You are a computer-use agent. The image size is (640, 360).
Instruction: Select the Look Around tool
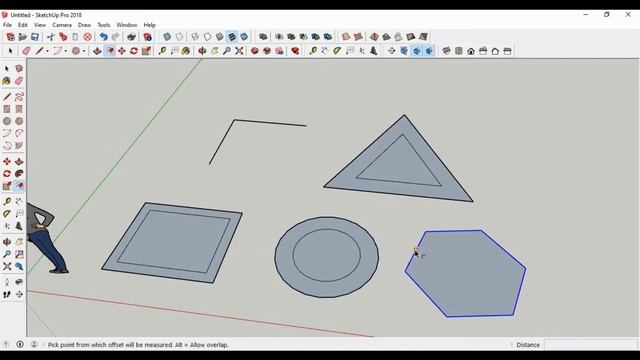point(19,282)
